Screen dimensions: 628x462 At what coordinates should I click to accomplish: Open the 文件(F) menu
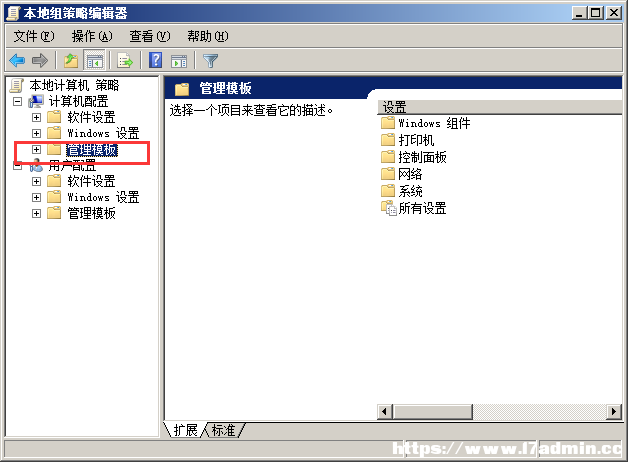(34, 36)
